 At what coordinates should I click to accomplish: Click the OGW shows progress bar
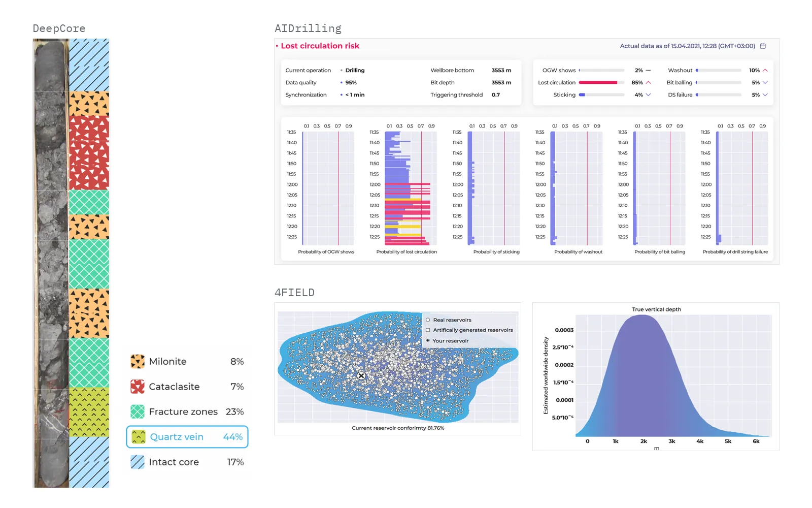pos(601,71)
